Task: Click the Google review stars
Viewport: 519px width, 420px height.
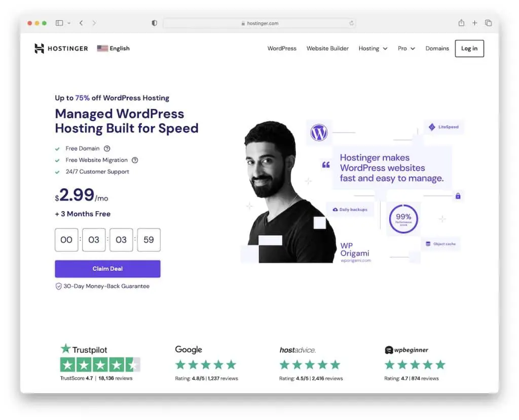Action: pos(206,365)
